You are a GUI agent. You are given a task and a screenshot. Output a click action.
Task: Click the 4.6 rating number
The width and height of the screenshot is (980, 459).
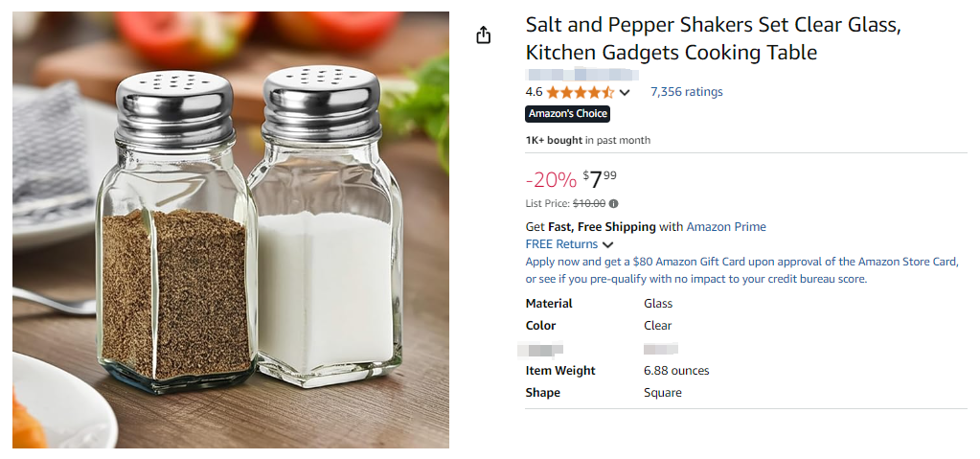pos(534,92)
